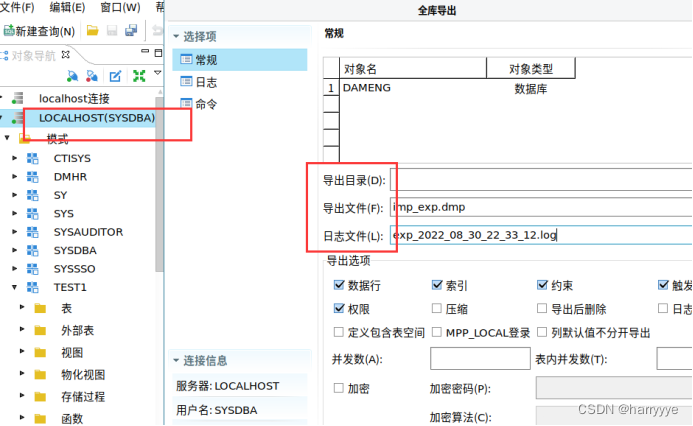The width and height of the screenshot is (693, 426).
Task: Click the 外部表 folder icon
Action: [x=40, y=330]
